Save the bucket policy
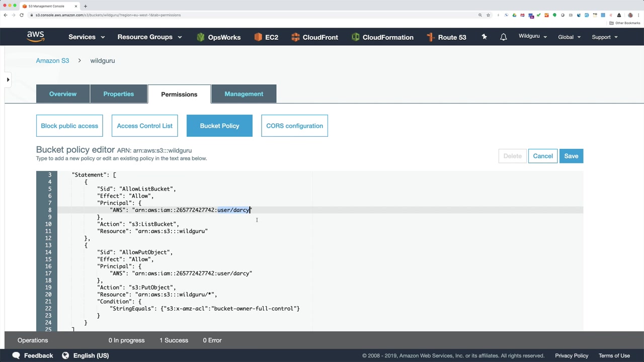The image size is (644, 362). click(x=571, y=156)
